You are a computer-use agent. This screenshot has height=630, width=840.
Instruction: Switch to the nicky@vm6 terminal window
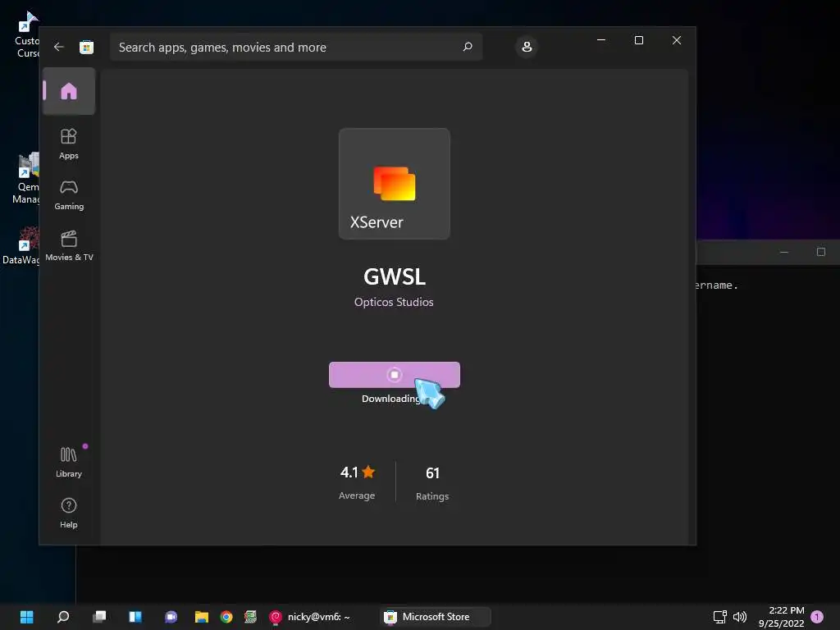click(x=309, y=617)
